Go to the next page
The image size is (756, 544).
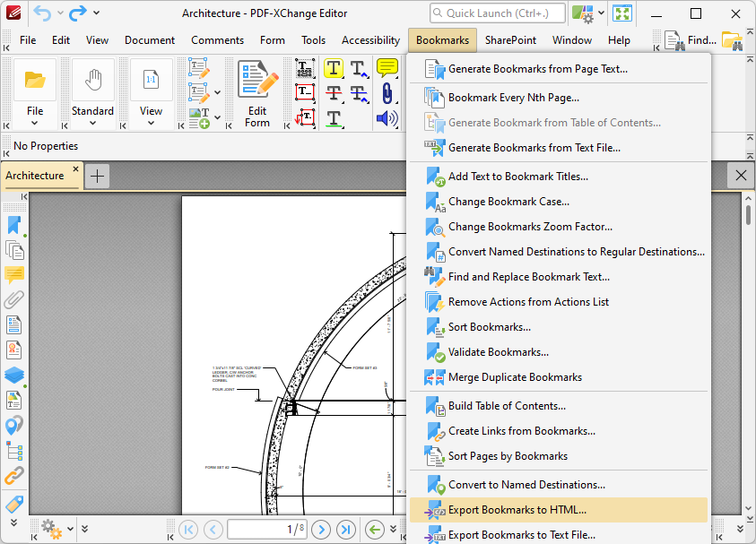coord(321,530)
